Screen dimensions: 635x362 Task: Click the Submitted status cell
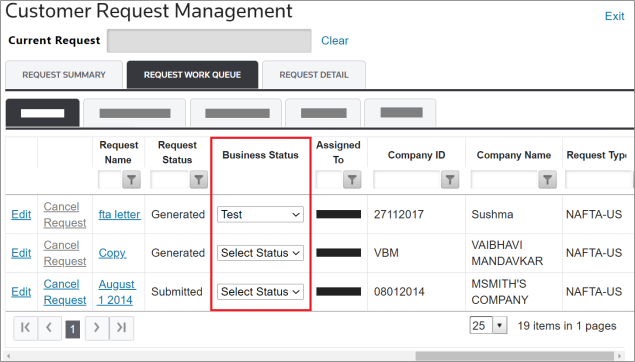(x=177, y=292)
